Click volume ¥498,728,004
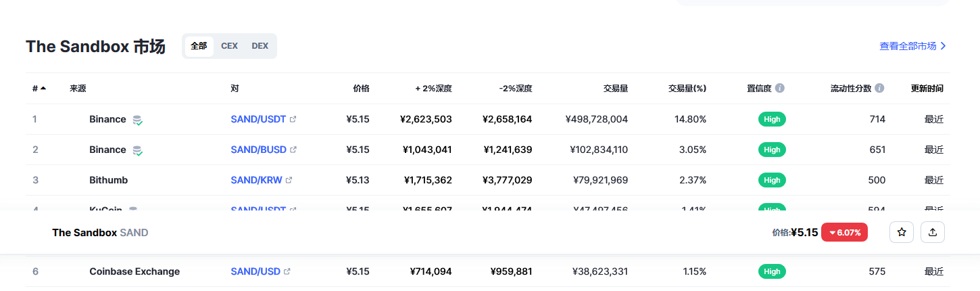980x291 pixels. point(597,119)
